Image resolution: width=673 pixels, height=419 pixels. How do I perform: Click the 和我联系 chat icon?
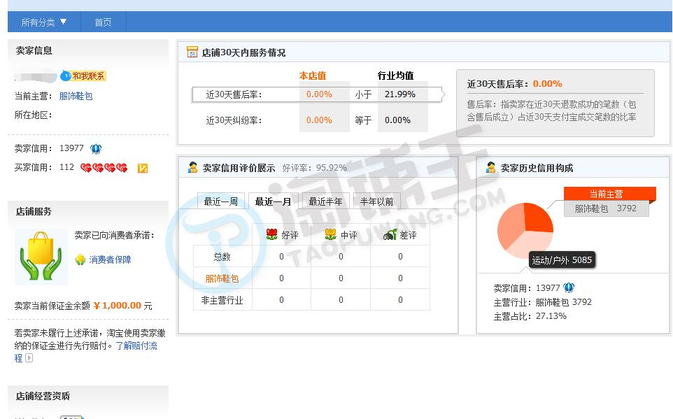pyautogui.click(x=86, y=75)
